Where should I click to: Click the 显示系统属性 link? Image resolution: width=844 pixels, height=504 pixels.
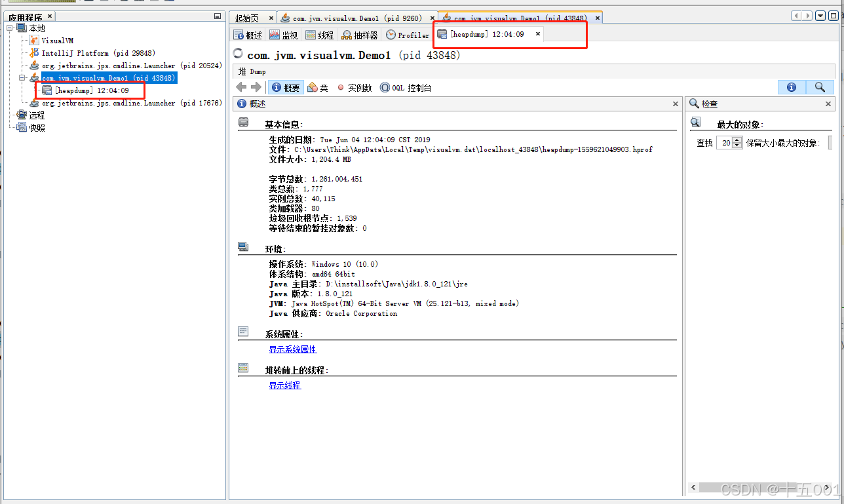point(293,349)
